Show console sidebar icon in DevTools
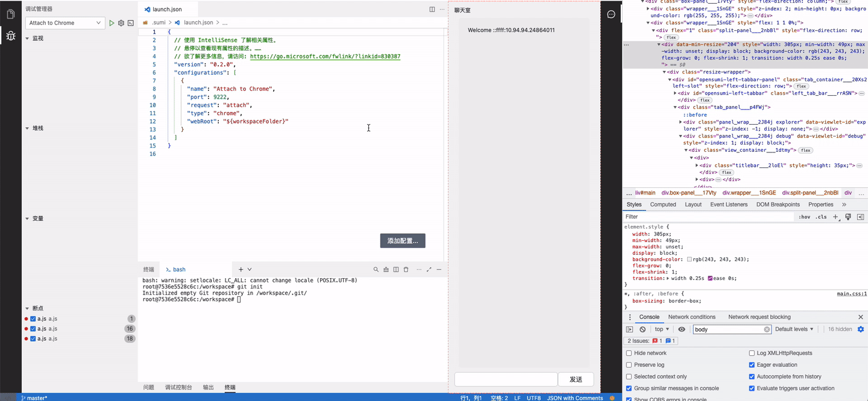Image resolution: width=868 pixels, height=401 pixels. [x=629, y=329]
